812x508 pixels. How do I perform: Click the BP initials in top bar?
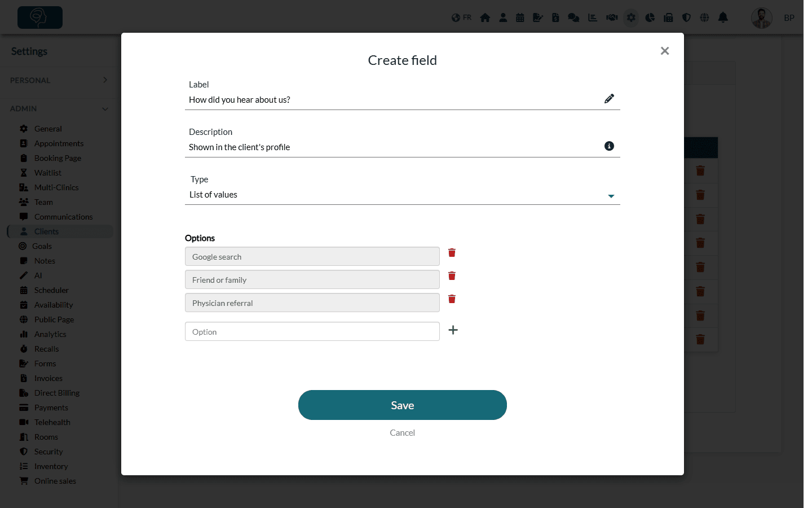[789, 18]
